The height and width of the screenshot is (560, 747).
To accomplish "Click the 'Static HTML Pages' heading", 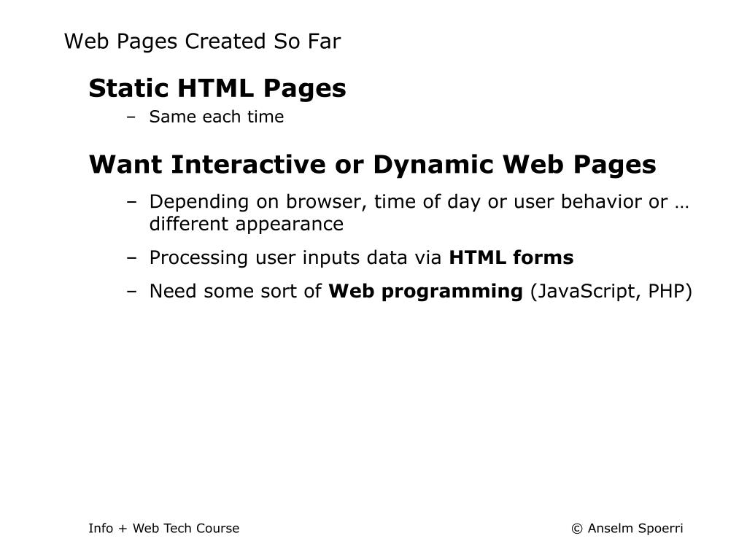I will coord(217,88).
